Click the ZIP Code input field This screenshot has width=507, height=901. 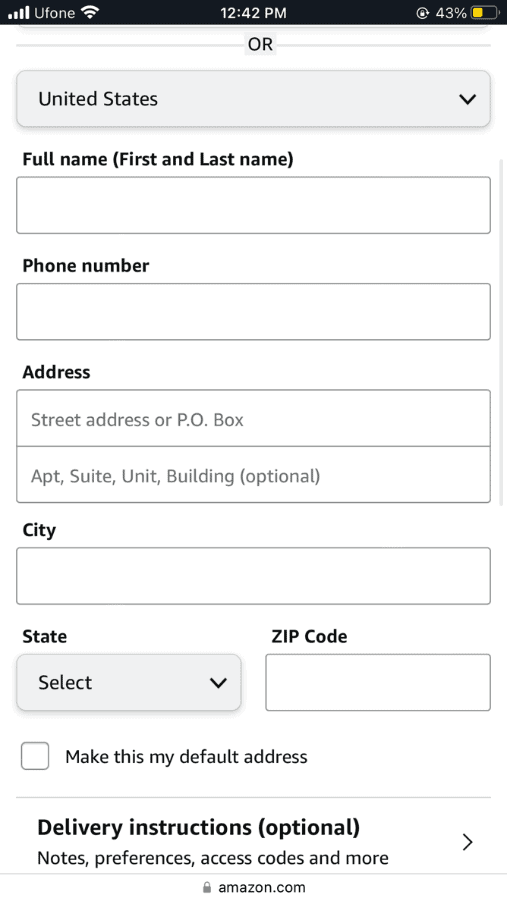coord(378,682)
